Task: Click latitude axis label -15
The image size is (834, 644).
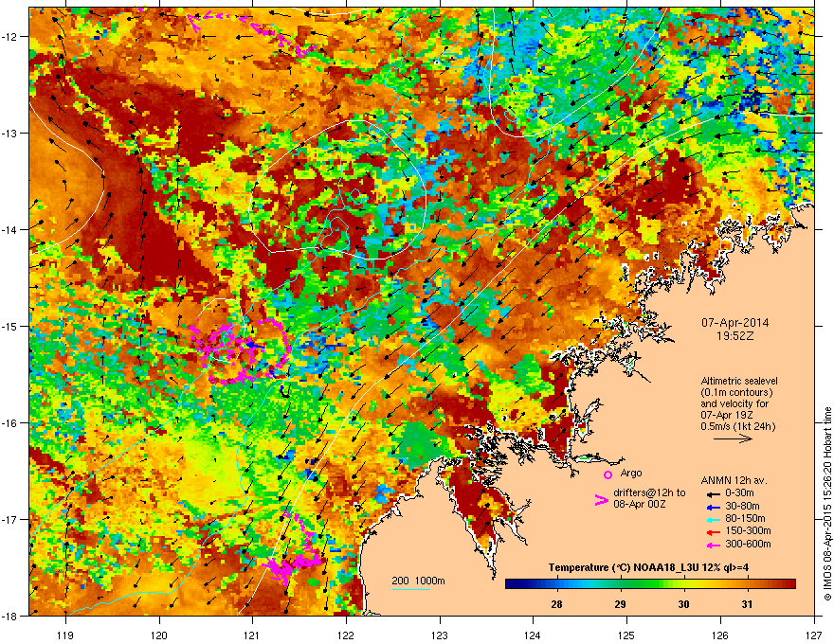Action: (9, 326)
